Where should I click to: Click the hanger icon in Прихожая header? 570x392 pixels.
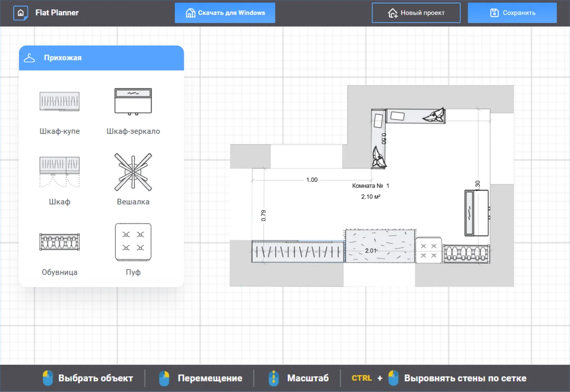point(29,58)
